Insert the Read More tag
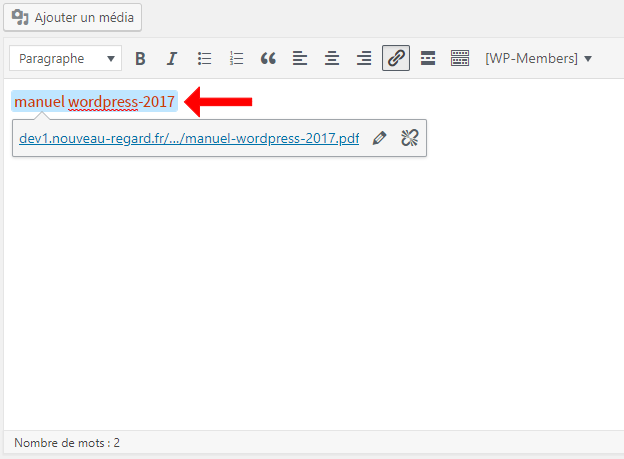Screen dimensions: 624x459 click(x=428, y=59)
